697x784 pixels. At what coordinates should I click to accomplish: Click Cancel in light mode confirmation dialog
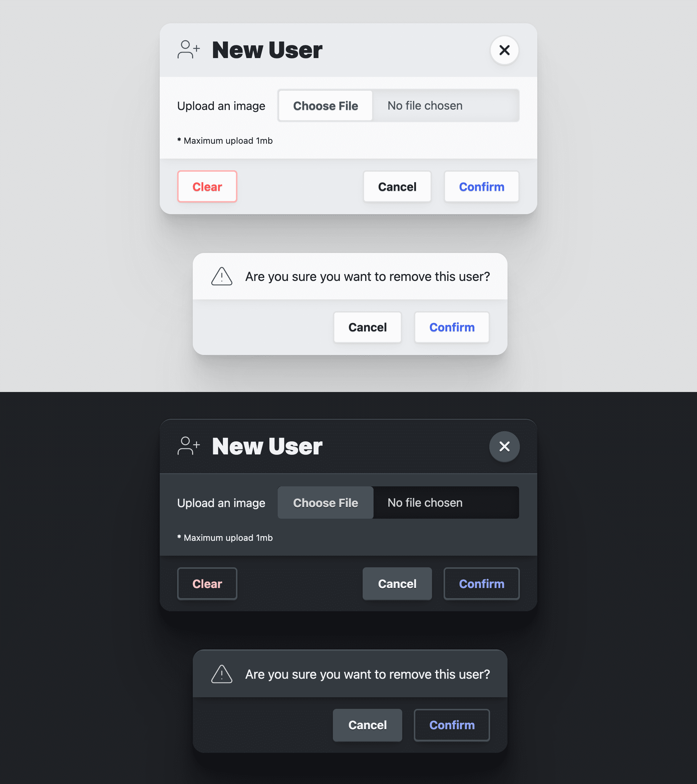368,327
